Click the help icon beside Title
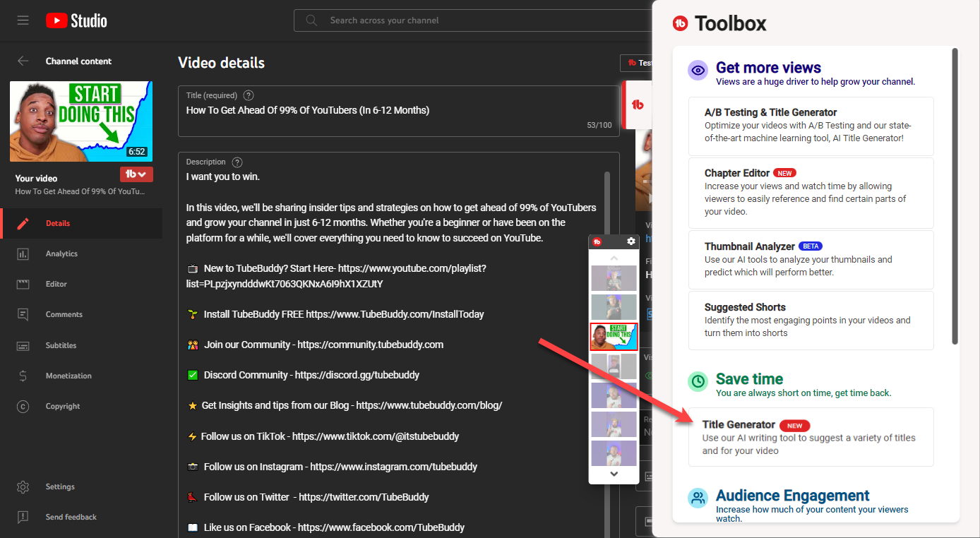Image resolution: width=980 pixels, height=538 pixels. point(249,95)
